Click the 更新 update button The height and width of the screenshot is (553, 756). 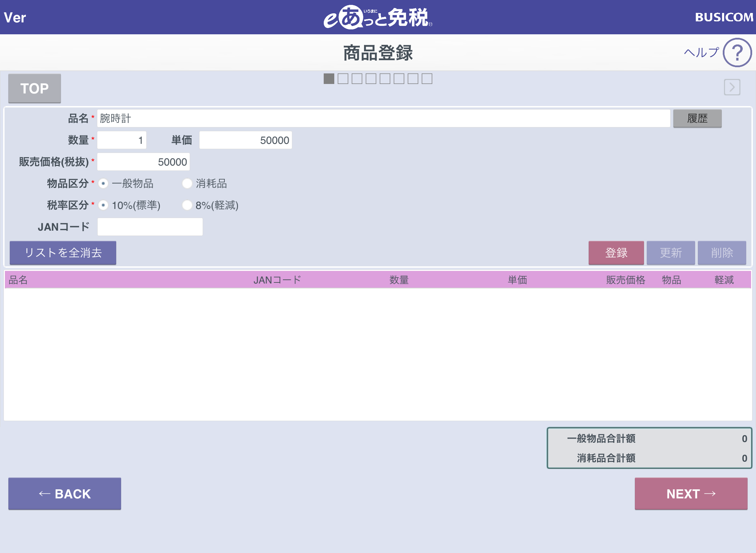[x=671, y=253]
